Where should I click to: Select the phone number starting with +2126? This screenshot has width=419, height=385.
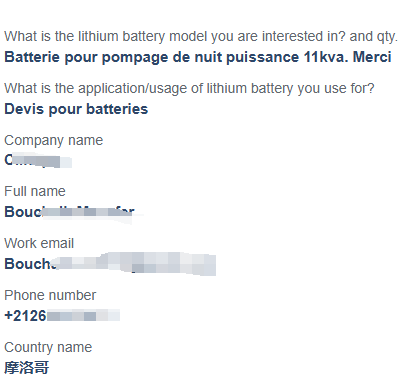point(62,315)
